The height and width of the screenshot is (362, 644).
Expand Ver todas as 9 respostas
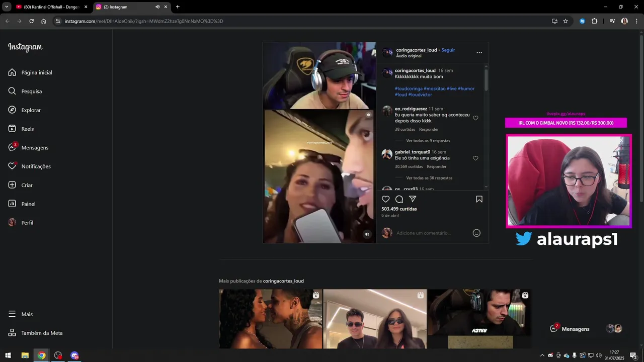[428, 141]
